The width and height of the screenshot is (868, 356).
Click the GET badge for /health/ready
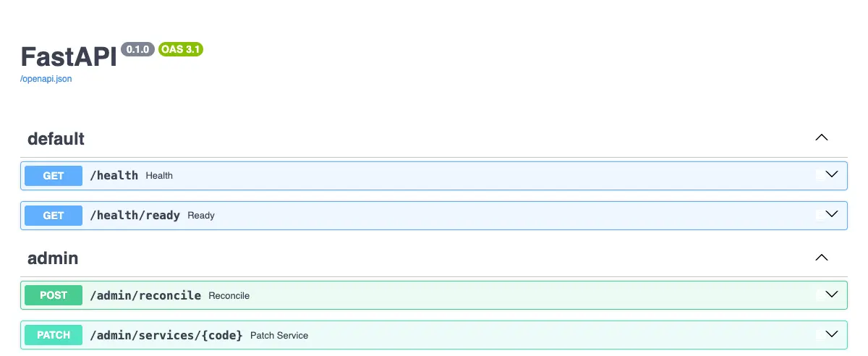(54, 216)
